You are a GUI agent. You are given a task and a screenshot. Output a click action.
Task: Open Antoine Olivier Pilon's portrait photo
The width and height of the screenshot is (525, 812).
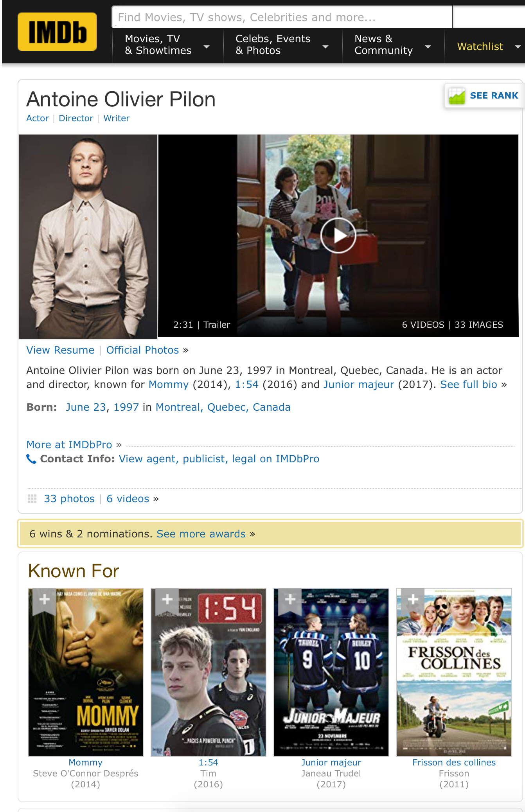88,236
